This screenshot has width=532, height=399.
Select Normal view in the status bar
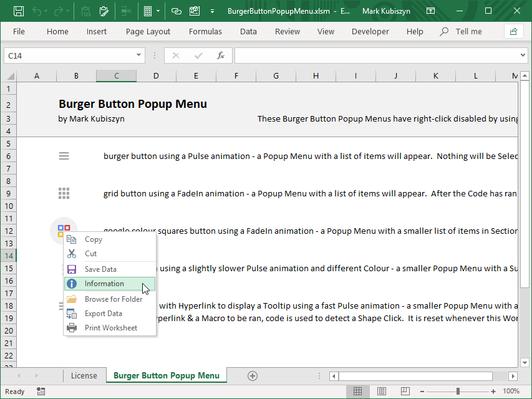358,392
